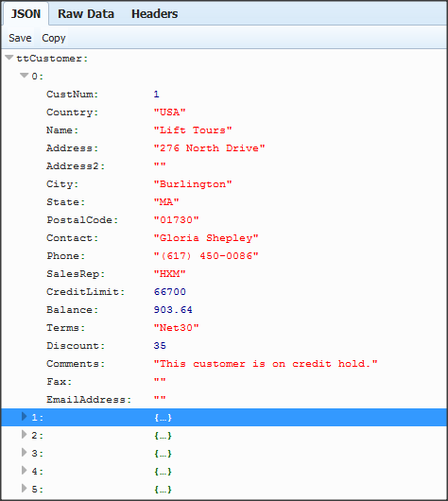This screenshot has width=448, height=501.
Task: Open the Headers tab
Action: click(x=154, y=14)
